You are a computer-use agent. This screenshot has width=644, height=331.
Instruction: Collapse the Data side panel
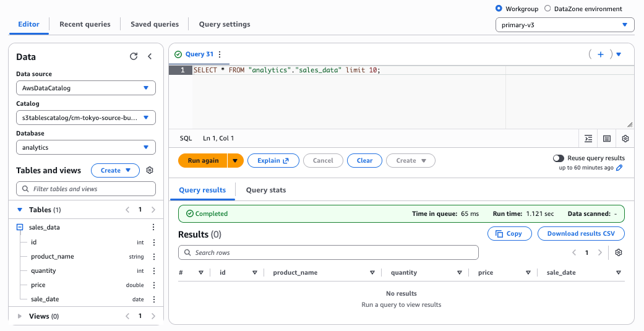point(150,56)
